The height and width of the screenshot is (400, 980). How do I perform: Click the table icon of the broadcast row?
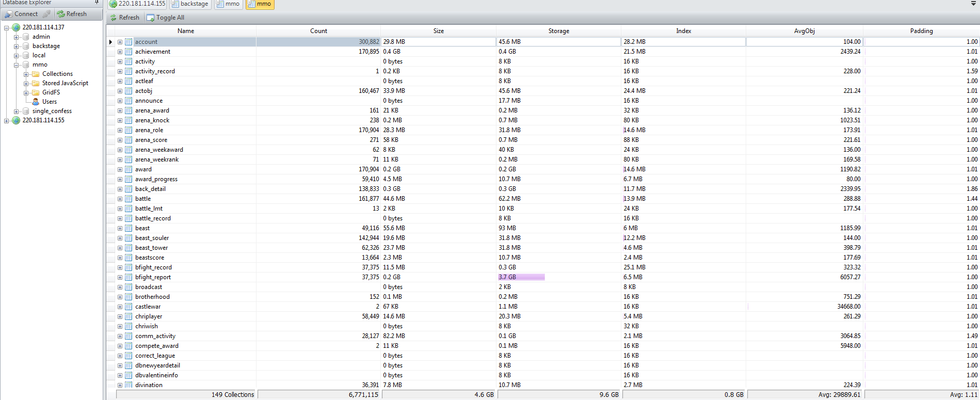[128, 287]
